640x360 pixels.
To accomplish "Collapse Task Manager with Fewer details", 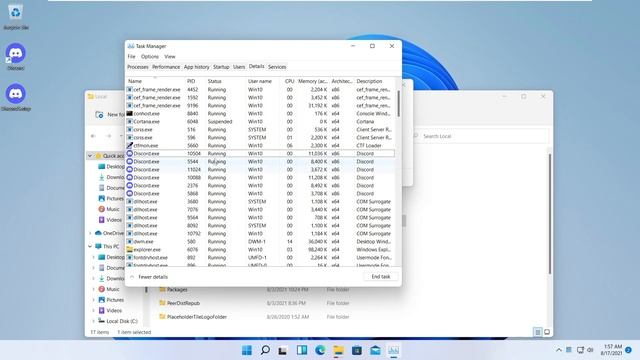I will click(x=149, y=277).
